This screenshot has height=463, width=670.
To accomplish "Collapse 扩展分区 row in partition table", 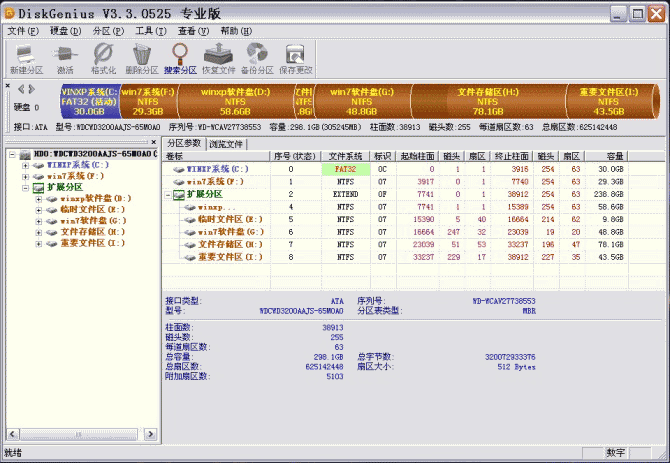I will tap(168, 195).
